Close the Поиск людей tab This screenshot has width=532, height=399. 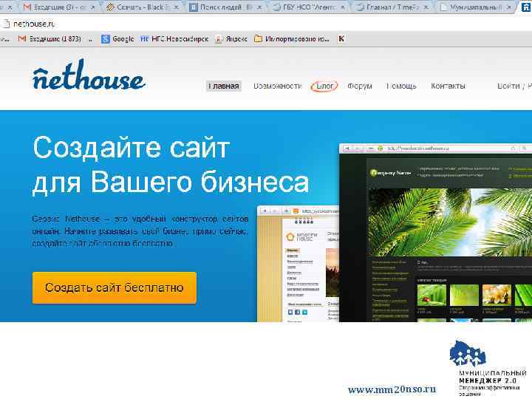pyautogui.click(x=259, y=7)
